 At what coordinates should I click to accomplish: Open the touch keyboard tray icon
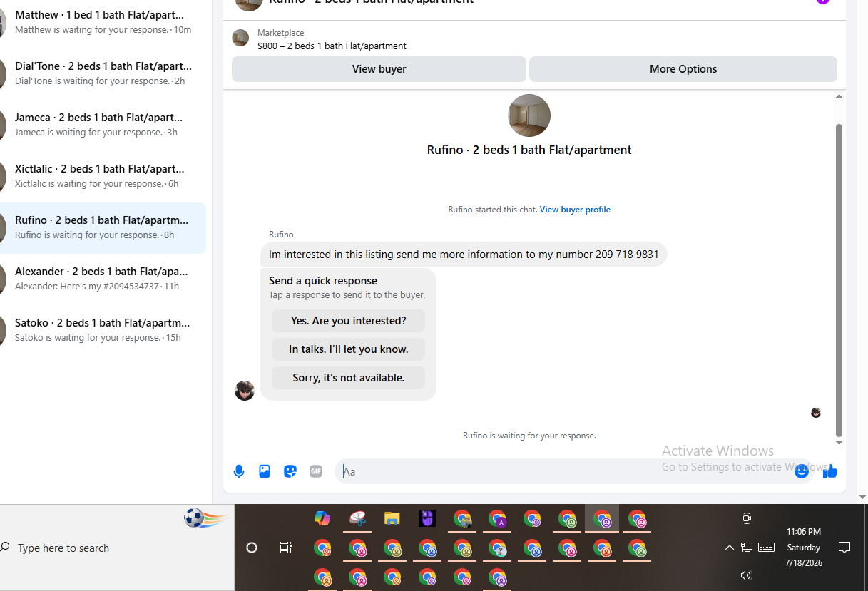point(767,548)
